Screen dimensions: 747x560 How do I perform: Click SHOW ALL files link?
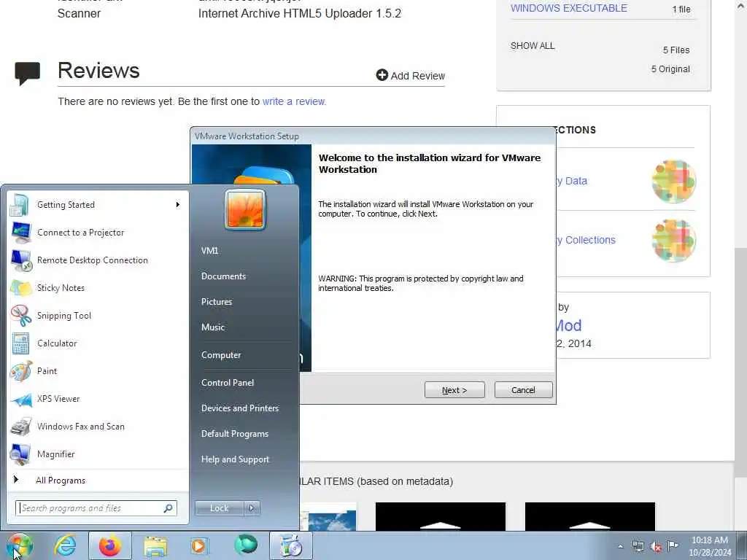click(x=533, y=46)
